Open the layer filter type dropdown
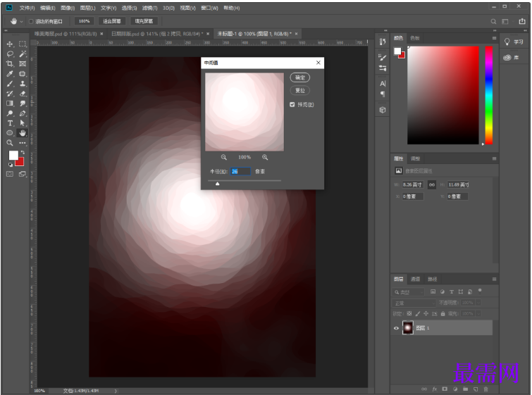Image resolution: width=532 pixels, height=395 pixels. pos(409,291)
